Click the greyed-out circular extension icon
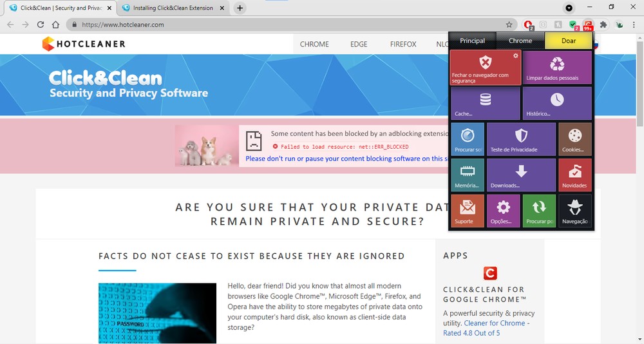The height and width of the screenshot is (344, 644). pyautogui.click(x=543, y=24)
